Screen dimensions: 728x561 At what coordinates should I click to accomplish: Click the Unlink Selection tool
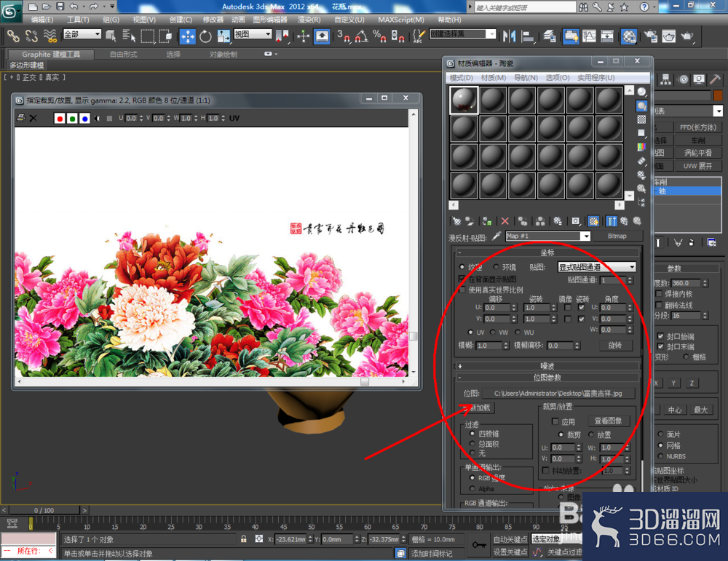point(31,36)
